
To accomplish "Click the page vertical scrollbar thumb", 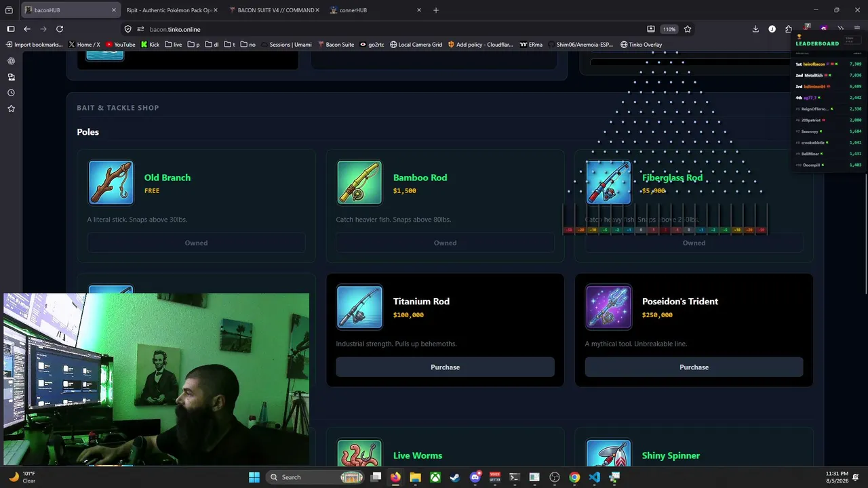I will (865, 234).
